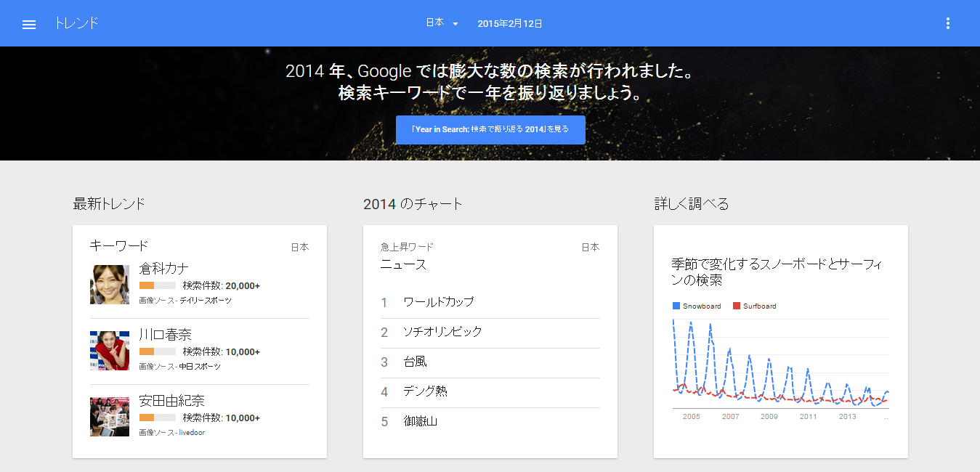
Task: Click the Surfboard red legend swatch
Action: 737,306
